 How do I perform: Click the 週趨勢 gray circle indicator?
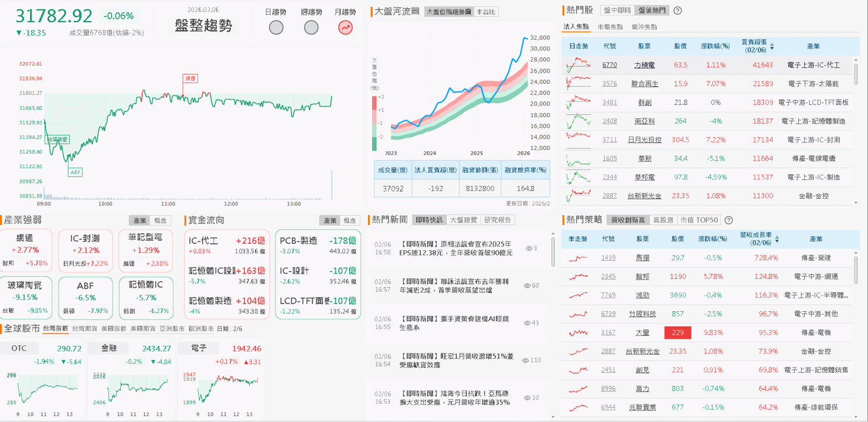pyautogui.click(x=311, y=28)
